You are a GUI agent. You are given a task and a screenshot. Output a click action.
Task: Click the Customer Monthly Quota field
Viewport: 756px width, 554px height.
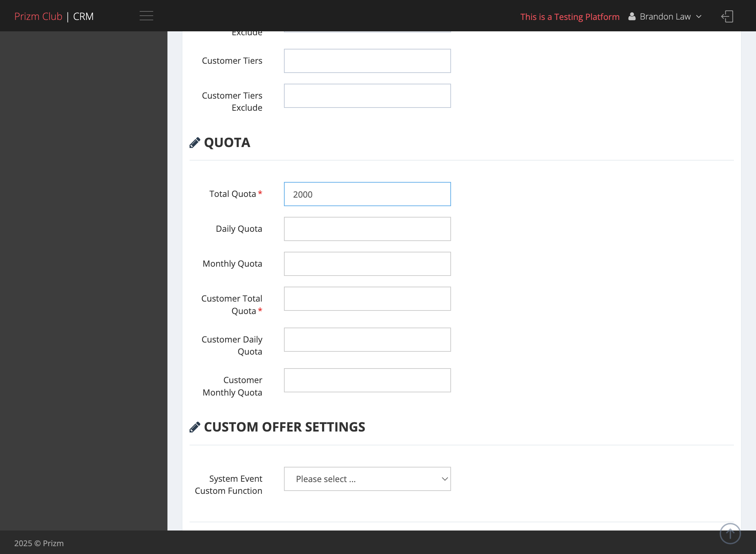tap(367, 380)
